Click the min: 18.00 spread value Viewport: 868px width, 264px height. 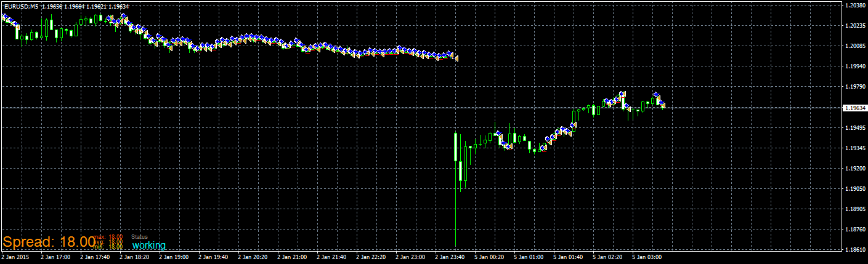tap(108, 247)
